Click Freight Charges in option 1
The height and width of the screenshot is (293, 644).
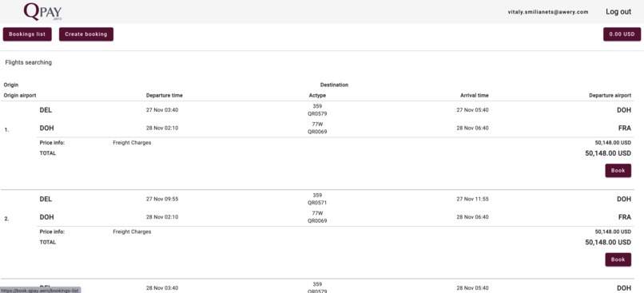[132, 143]
